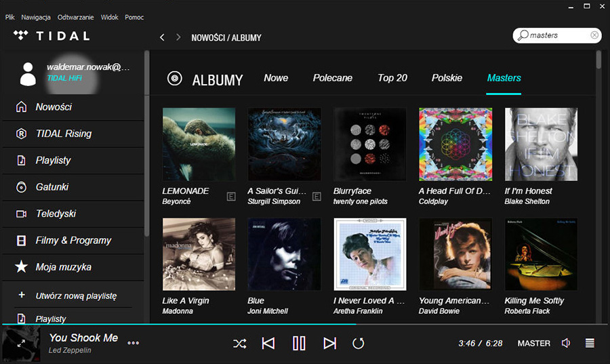Toggle shuffle playback
Viewport: 610px width, 364px height.
[240, 344]
